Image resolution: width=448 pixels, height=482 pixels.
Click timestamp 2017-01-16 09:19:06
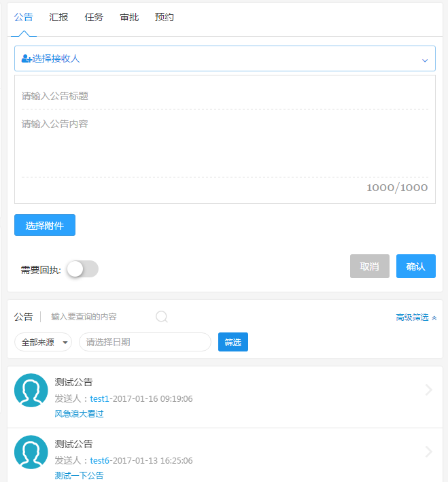coord(153,398)
